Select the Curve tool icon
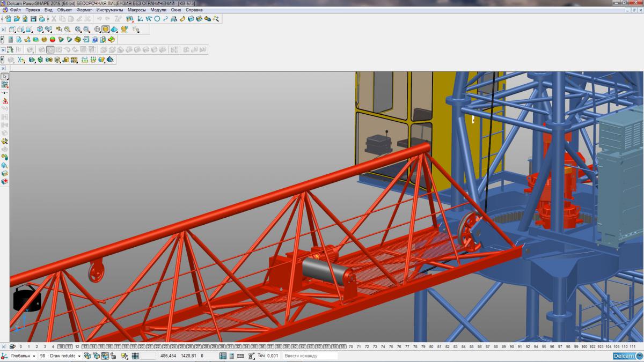Viewport: 644px width, 362px height. pyautogui.click(x=165, y=19)
